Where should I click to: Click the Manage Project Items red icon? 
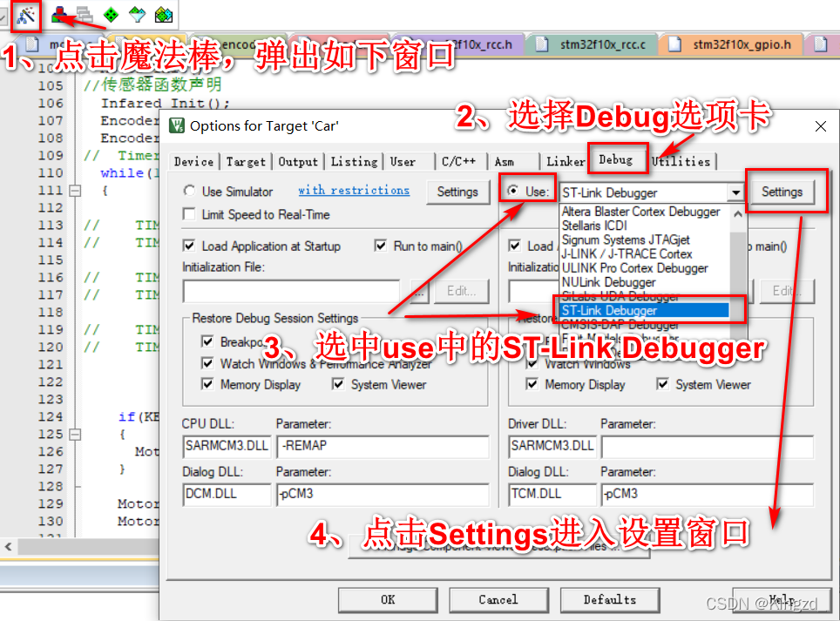point(59,15)
